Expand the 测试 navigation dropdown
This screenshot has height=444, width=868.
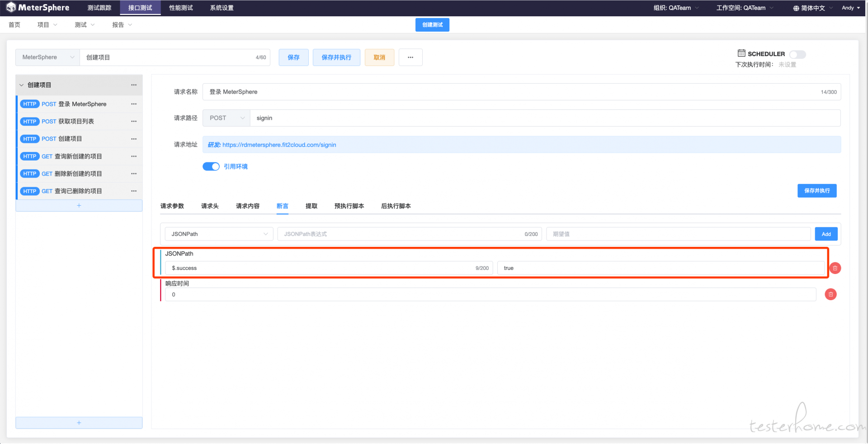(85, 25)
